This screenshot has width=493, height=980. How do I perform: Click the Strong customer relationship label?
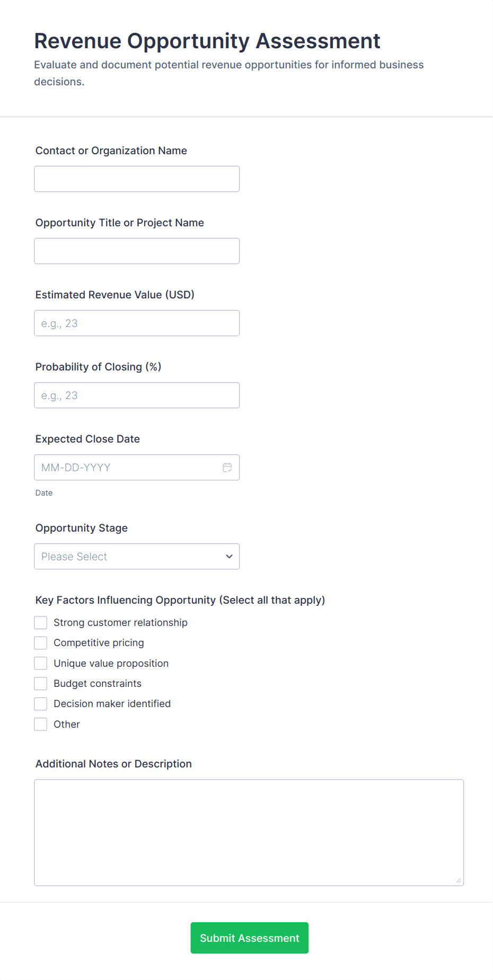coord(121,623)
